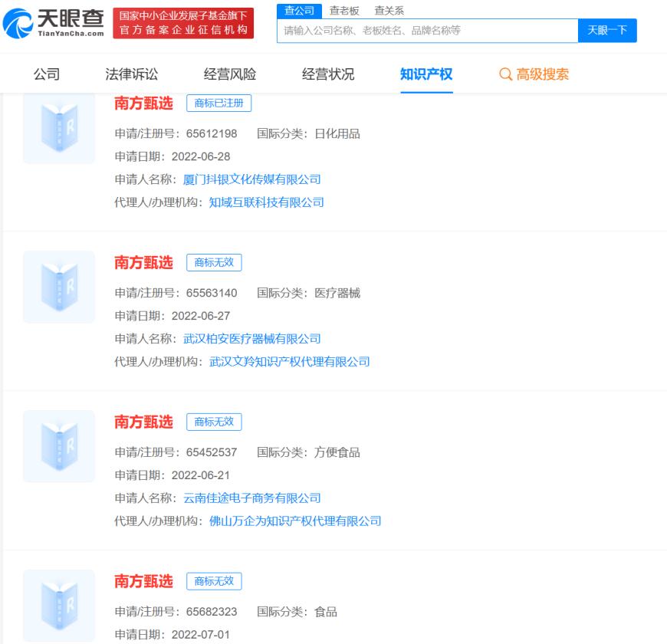
Task: Open trademark thumbnail for registration 65563140
Action: (59, 287)
